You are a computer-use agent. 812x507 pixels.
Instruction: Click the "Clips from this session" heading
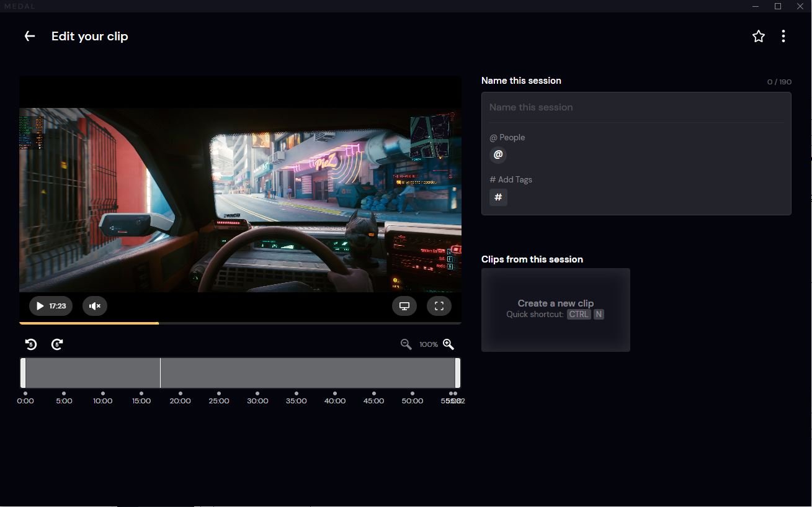click(x=532, y=259)
